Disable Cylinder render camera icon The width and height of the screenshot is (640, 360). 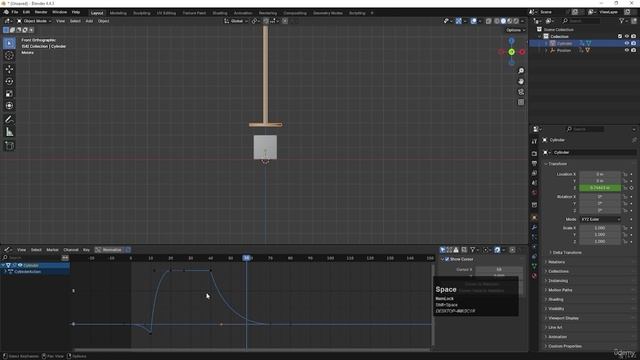(x=633, y=43)
